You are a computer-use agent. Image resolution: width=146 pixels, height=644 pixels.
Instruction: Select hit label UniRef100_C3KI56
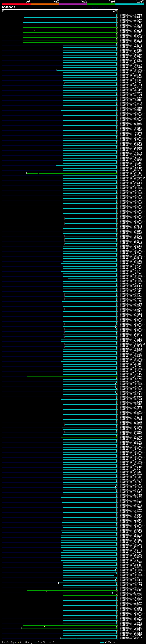131,72
